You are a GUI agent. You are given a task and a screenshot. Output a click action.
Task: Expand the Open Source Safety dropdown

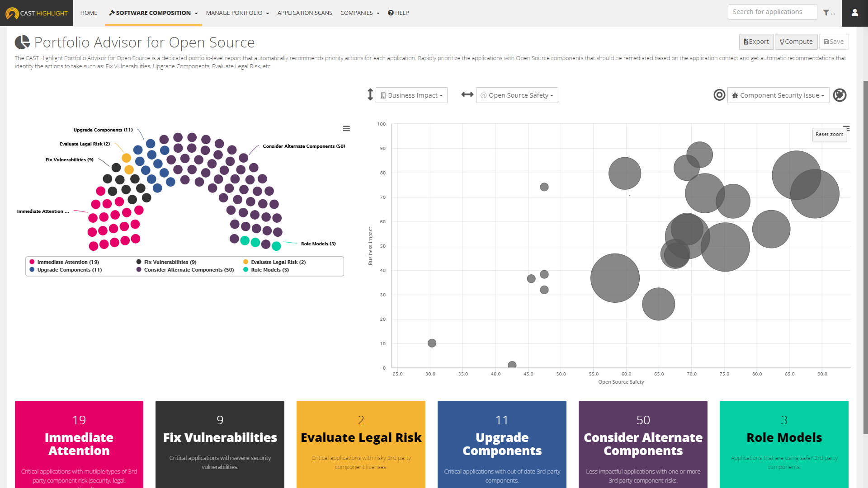click(517, 95)
